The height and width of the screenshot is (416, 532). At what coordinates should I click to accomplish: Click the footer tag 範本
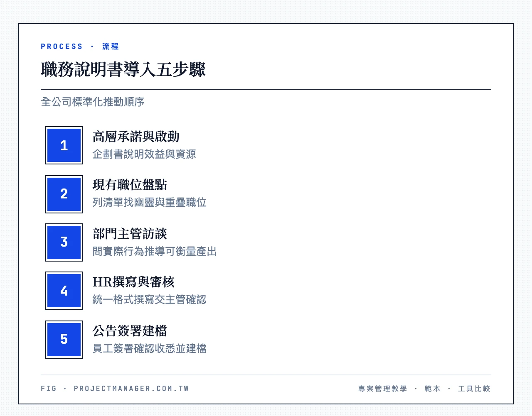[x=433, y=389]
